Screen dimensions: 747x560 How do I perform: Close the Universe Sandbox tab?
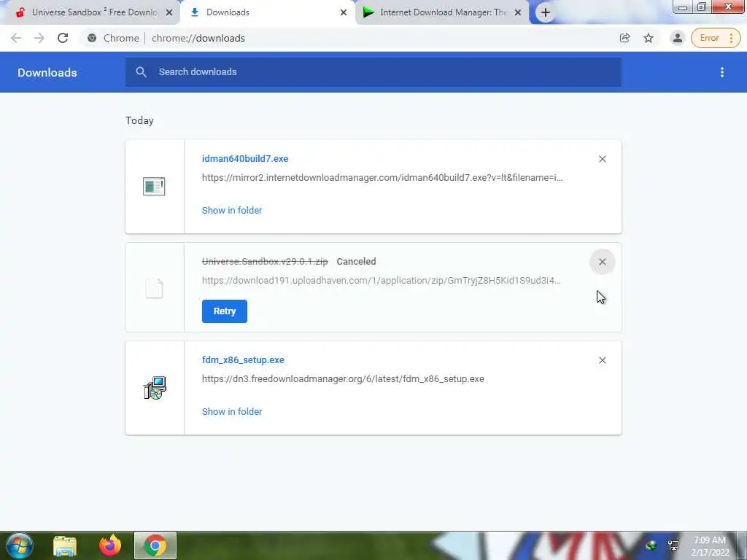[169, 13]
